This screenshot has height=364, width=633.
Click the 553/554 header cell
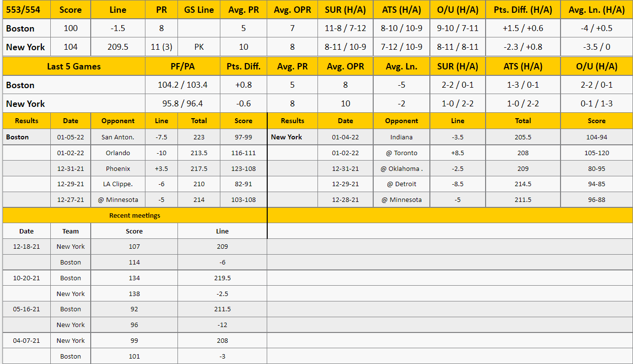point(27,10)
